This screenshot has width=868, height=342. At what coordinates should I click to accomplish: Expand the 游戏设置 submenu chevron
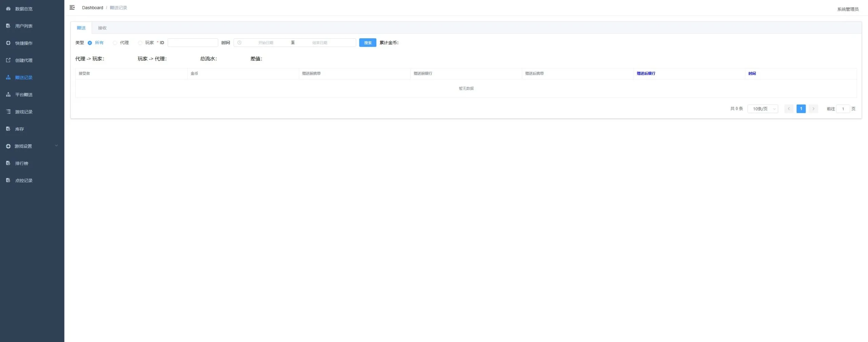56,146
